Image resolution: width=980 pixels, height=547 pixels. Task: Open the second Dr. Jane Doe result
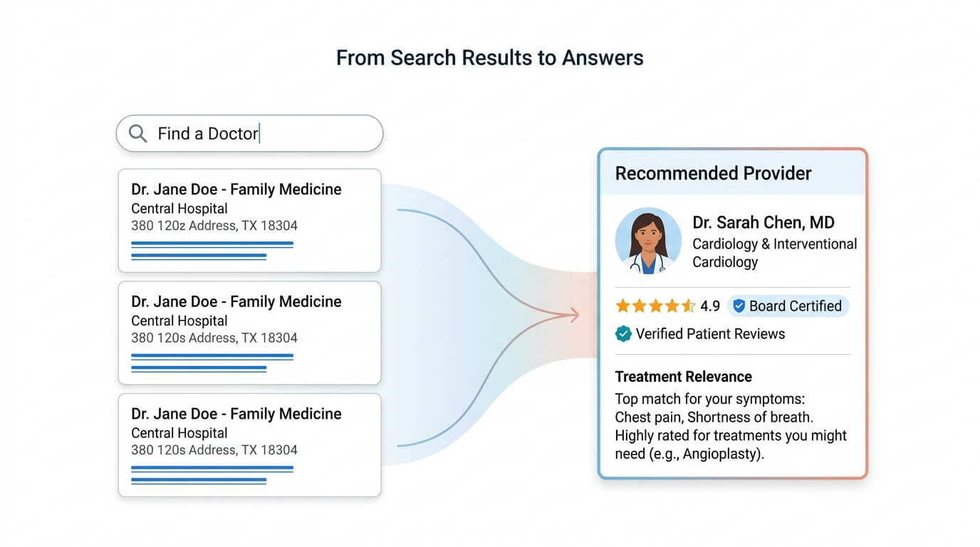(x=249, y=333)
